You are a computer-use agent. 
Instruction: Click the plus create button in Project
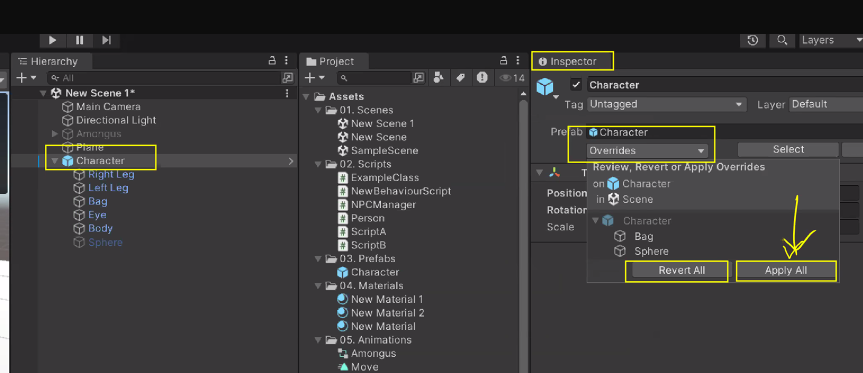[x=315, y=78]
